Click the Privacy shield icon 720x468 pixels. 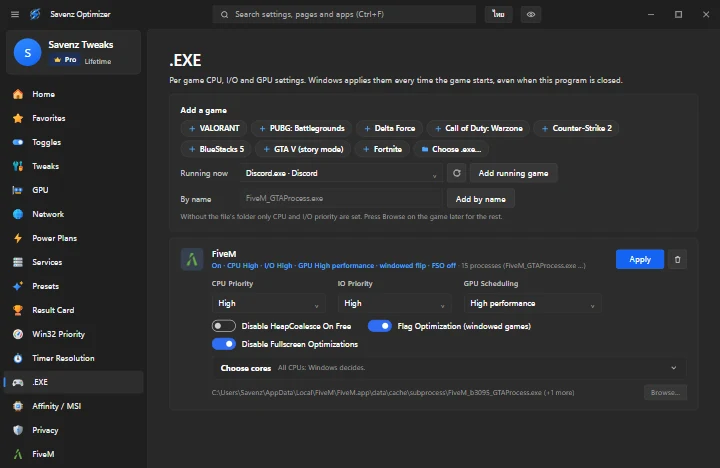tap(18, 430)
